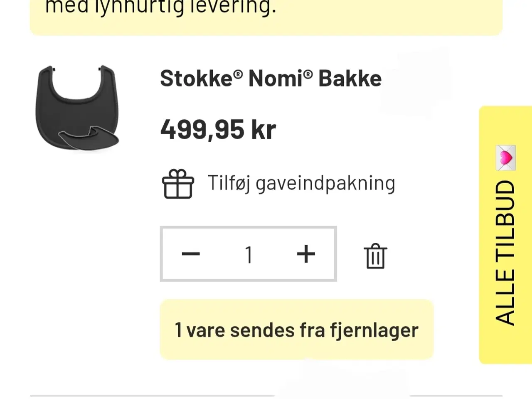Delete the item with the trash icon
532x399 pixels.
pos(375,256)
